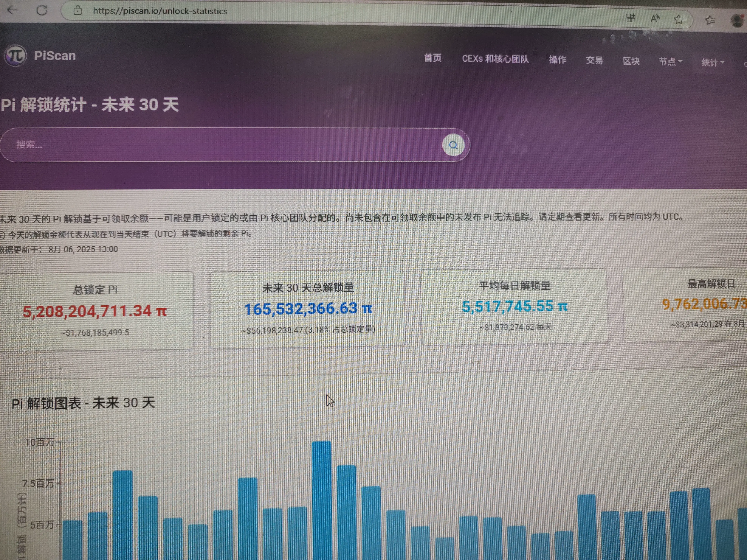Add page to favorites star icon
Screen dimensions: 747x560
tap(679, 20)
